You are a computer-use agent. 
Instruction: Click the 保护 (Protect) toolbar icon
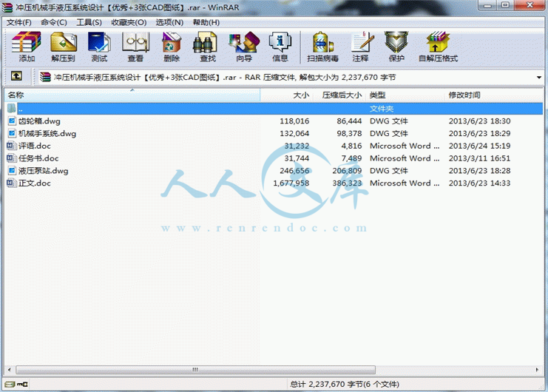(396, 47)
